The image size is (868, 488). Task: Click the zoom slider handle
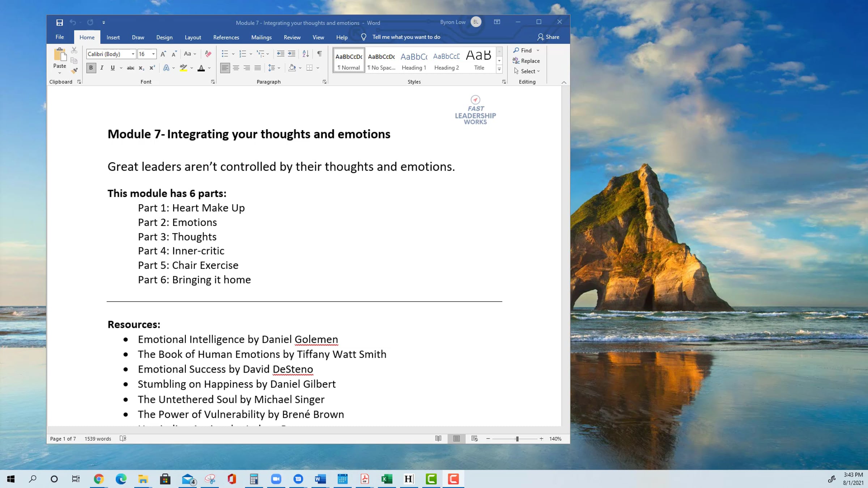pos(517,438)
